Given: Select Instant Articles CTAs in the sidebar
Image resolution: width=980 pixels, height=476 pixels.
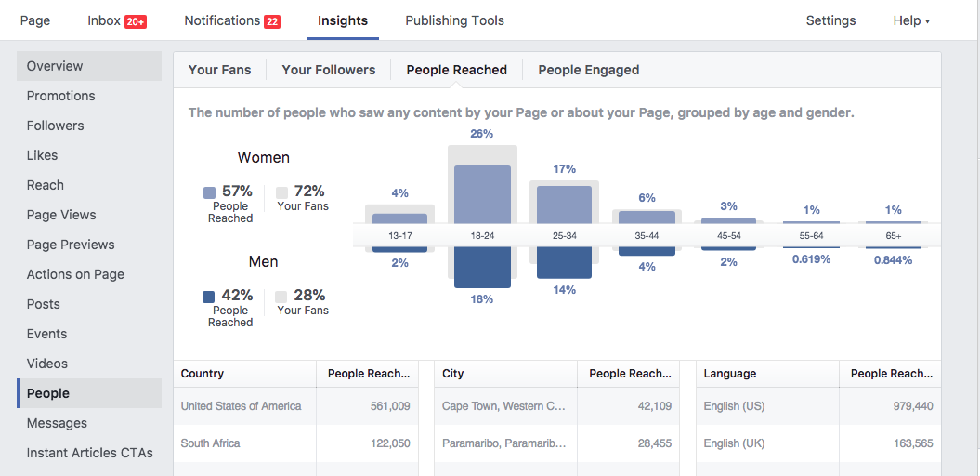Looking at the screenshot, I should [89, 453].
